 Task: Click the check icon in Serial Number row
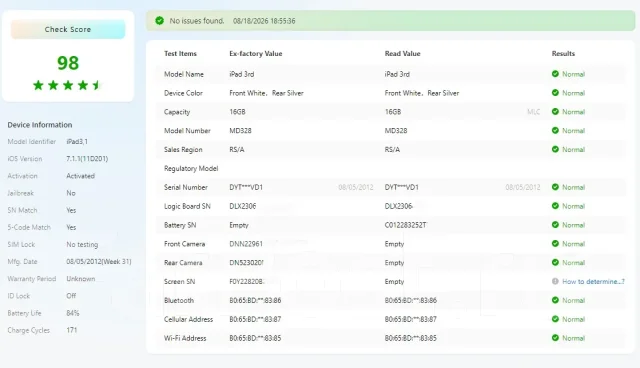click(555, 187)
